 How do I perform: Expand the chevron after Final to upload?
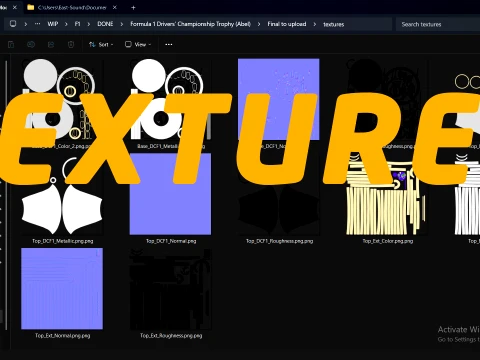(315, 24)
